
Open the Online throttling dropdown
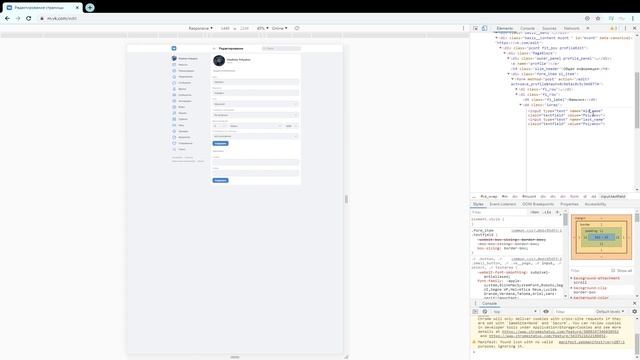(280, 28)
